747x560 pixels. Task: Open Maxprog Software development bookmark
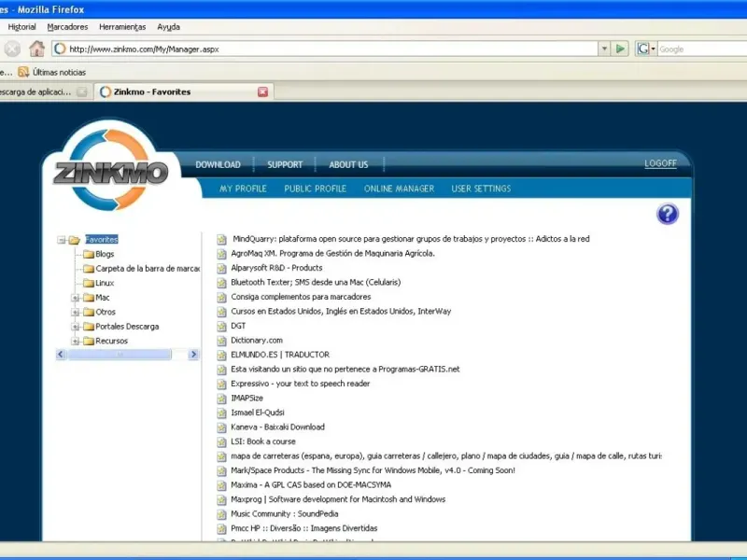[x=338, y=499]
